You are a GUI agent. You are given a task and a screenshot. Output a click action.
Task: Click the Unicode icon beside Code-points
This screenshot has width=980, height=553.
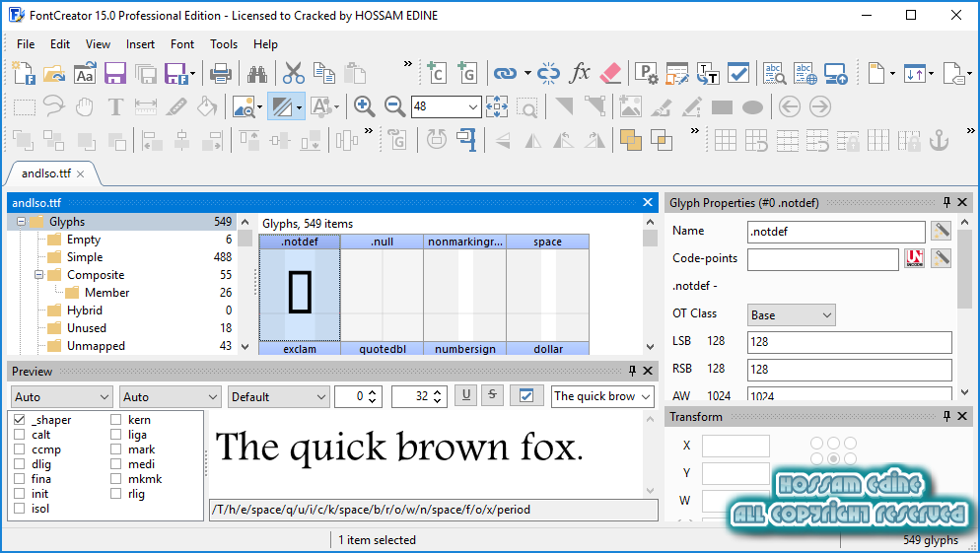pos(914,258)
